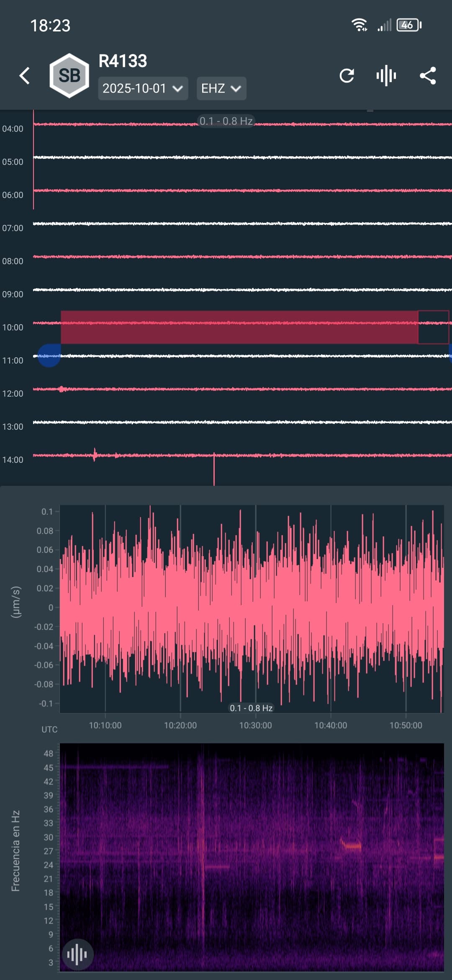Select the spike early in the 14:00 trace

pyautogui.click(x=95, y=455)
